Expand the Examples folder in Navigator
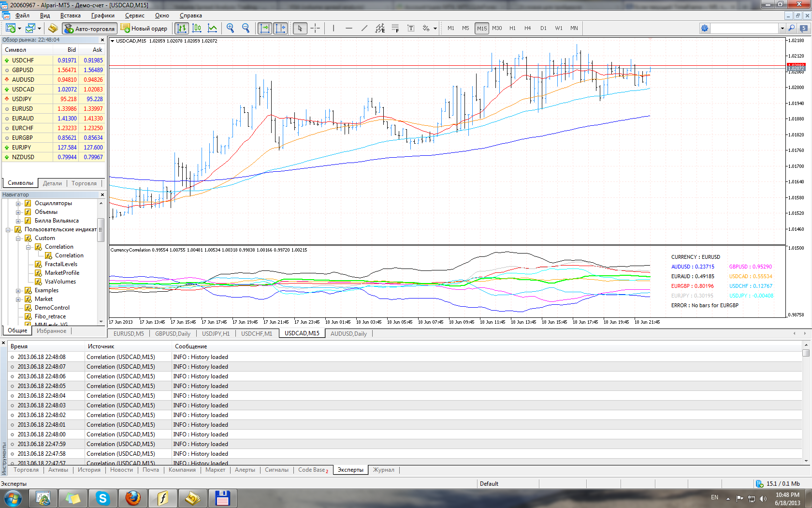The image size is (812, 508). pyautogui.click(x=18, y=291)
